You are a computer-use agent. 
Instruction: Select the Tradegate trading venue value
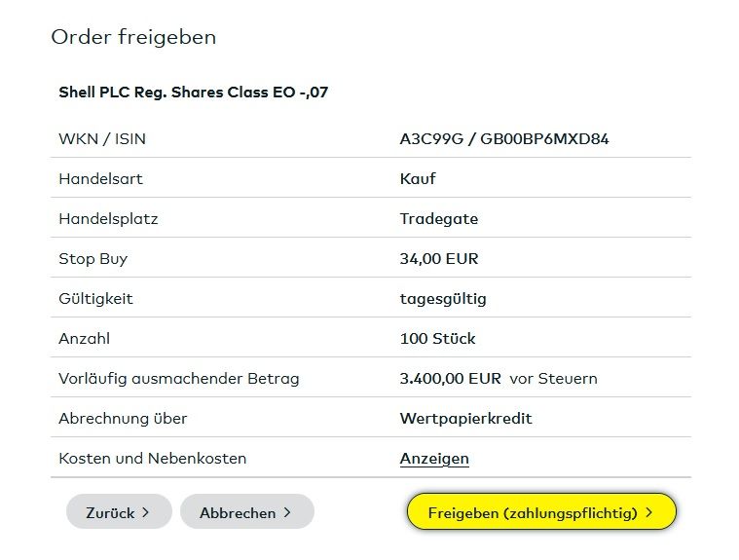439,219
